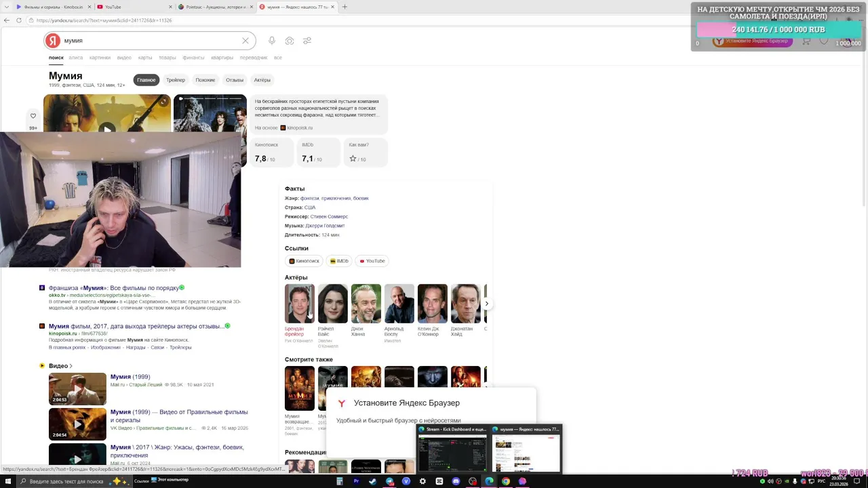Select the картинки search category
This screenshot has height=488, width=868.
point(100,58)
